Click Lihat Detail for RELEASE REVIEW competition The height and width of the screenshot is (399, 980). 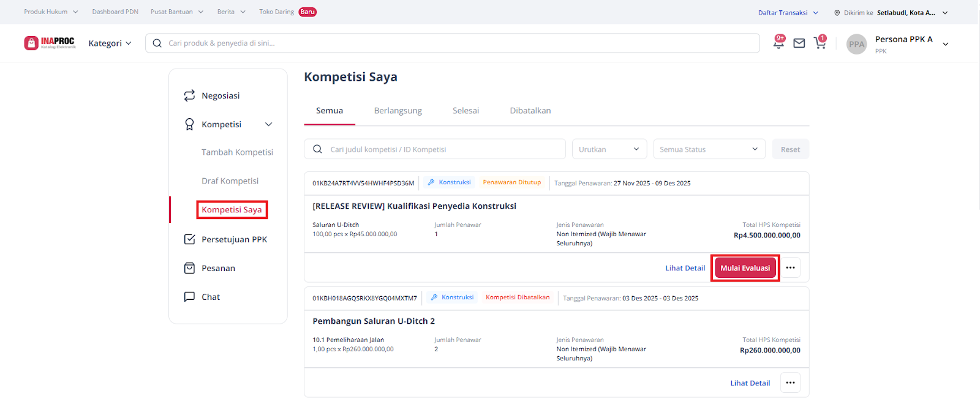(x=685, y=268)
